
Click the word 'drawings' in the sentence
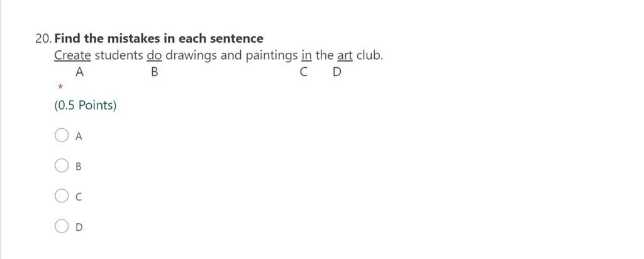[x=191, y=55]
